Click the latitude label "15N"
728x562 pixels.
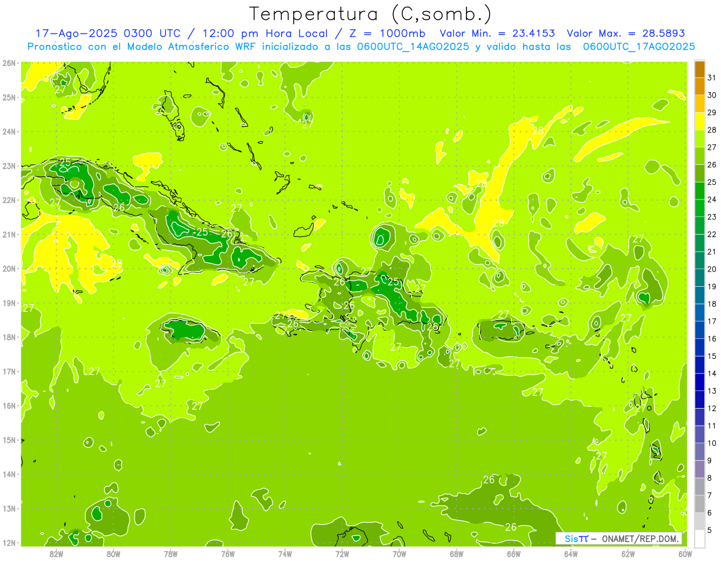pos(8,440)
